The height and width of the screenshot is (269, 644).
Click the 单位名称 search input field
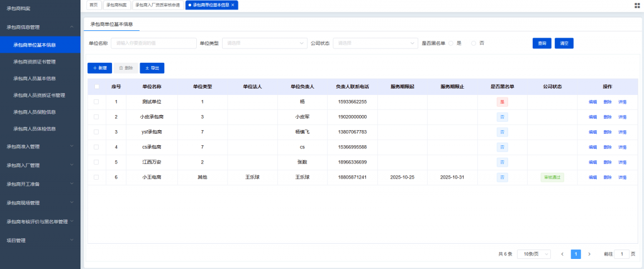(153, 43)
